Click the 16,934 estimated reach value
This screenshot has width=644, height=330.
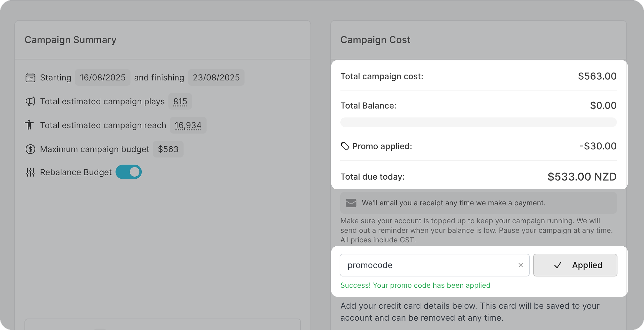coord(188,125)
